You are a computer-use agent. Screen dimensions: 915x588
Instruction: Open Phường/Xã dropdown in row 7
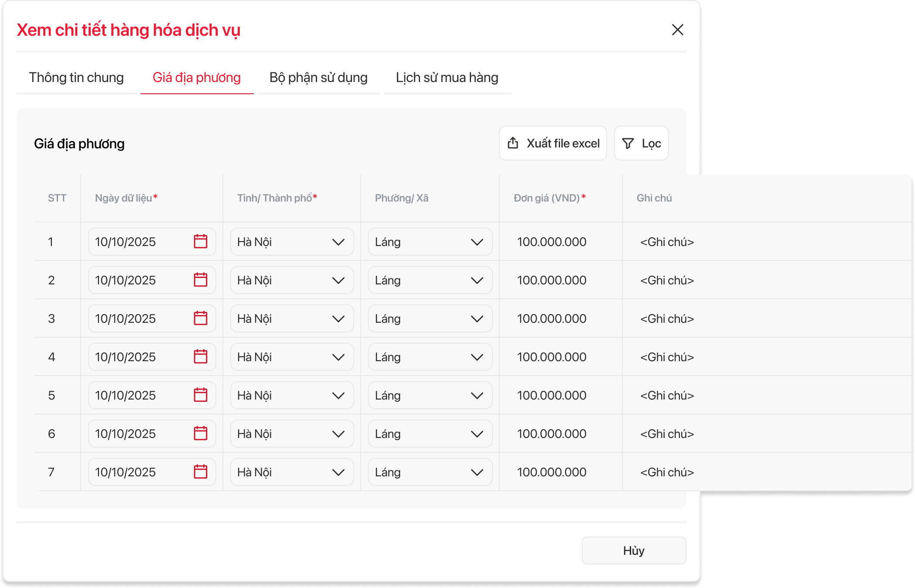[x=477, y=472]
